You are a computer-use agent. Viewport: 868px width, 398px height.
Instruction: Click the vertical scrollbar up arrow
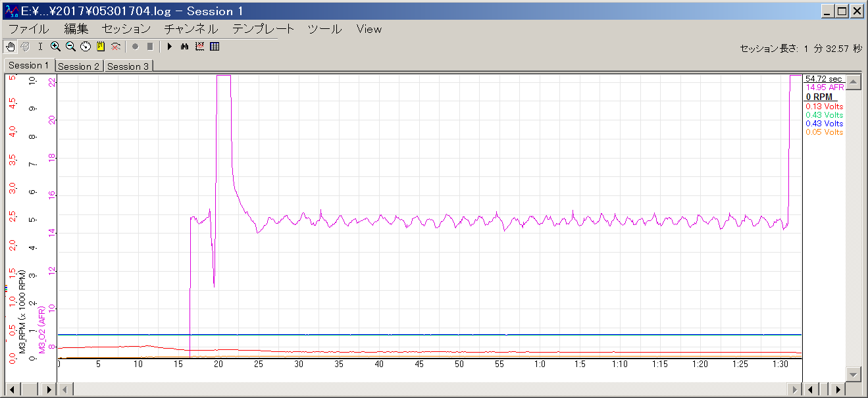(x=854, y=82)
